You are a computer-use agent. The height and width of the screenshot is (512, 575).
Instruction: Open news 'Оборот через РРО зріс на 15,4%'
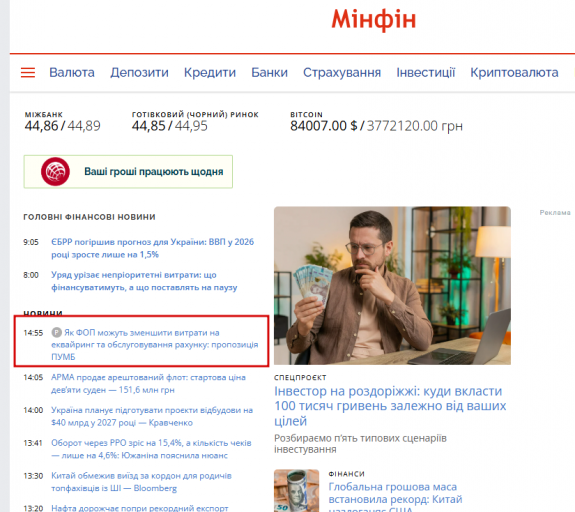[x=151, y=449]
